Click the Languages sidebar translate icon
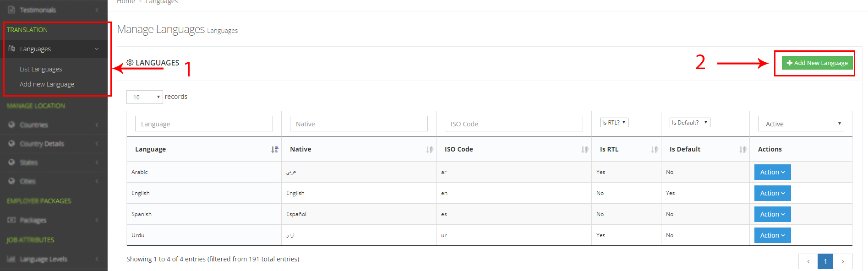Image resolution: width=868 pixels, height=271 pixels. pos(12,49)
